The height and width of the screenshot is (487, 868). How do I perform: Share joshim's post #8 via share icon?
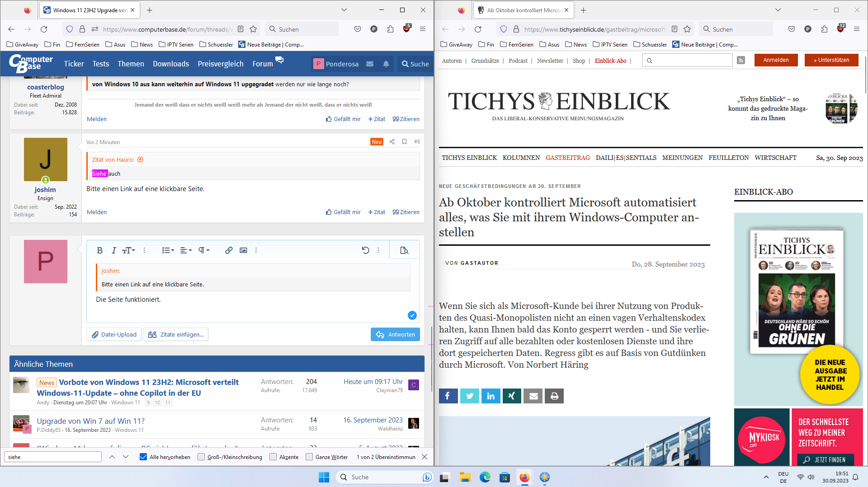392,142
